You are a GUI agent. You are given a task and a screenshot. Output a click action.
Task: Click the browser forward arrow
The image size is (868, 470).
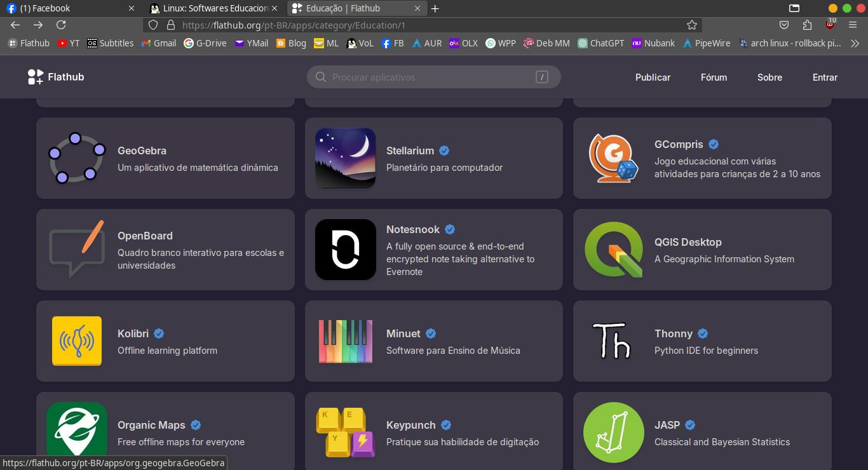(x=38, y=25)
